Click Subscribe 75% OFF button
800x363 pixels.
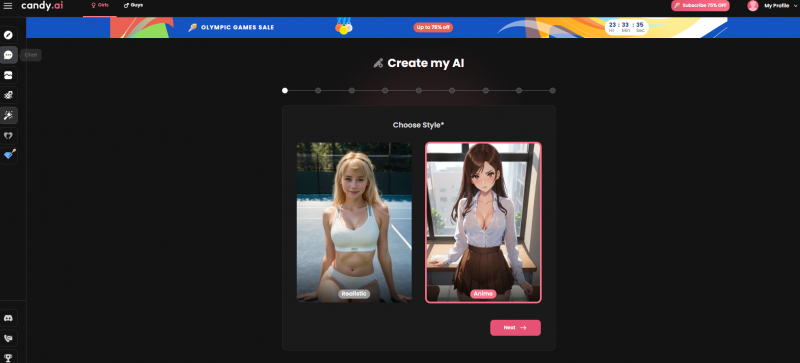(x=700, y=6)
